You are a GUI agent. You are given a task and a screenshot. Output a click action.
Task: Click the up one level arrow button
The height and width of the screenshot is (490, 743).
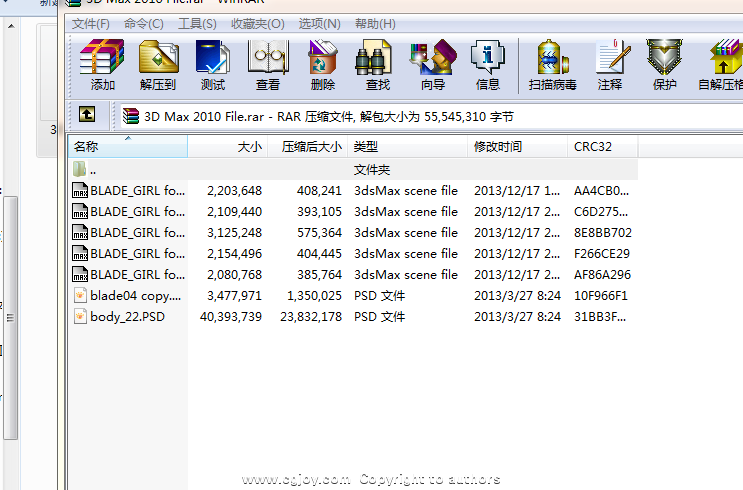coord(87,114)
